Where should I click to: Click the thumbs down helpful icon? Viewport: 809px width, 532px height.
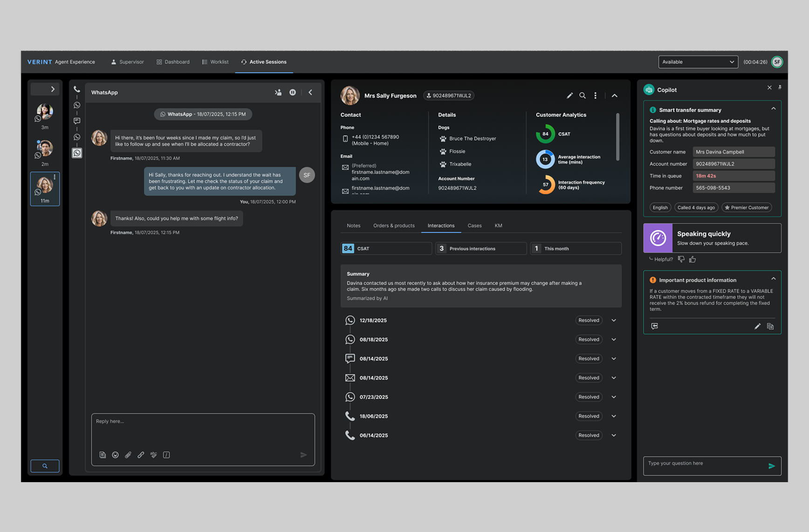pos(681,259)
